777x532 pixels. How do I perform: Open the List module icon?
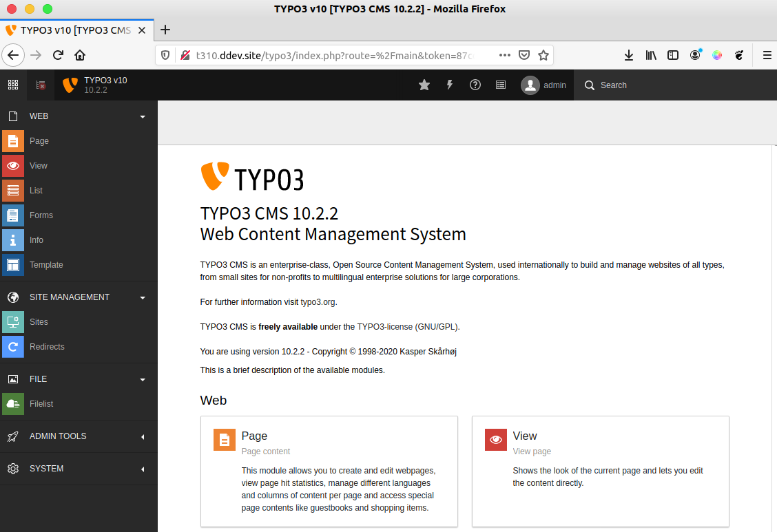coord(13,191)
